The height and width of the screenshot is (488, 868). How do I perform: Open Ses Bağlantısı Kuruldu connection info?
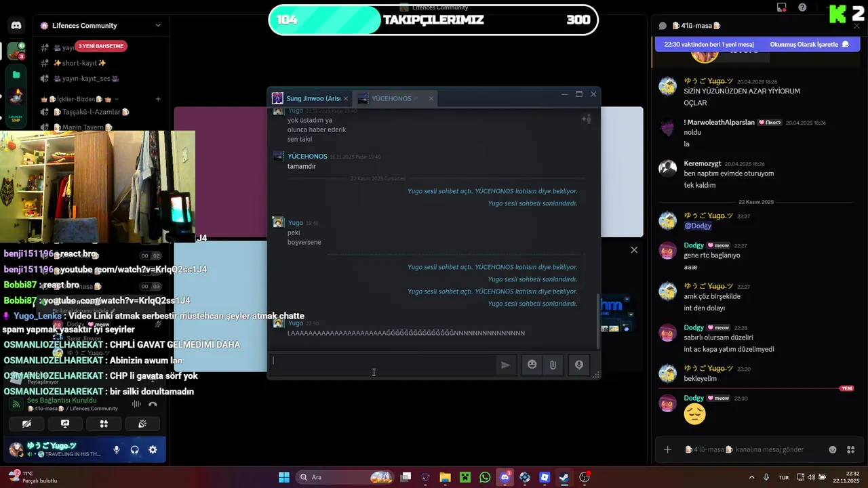pos(61,401)
